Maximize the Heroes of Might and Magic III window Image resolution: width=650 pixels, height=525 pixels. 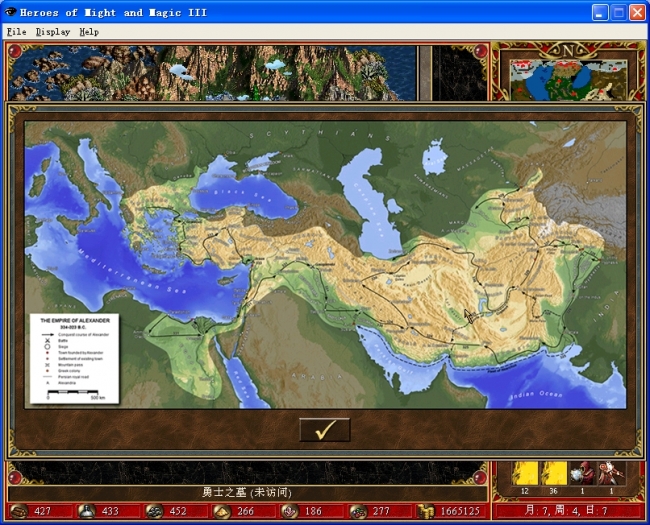click(618, 12)
